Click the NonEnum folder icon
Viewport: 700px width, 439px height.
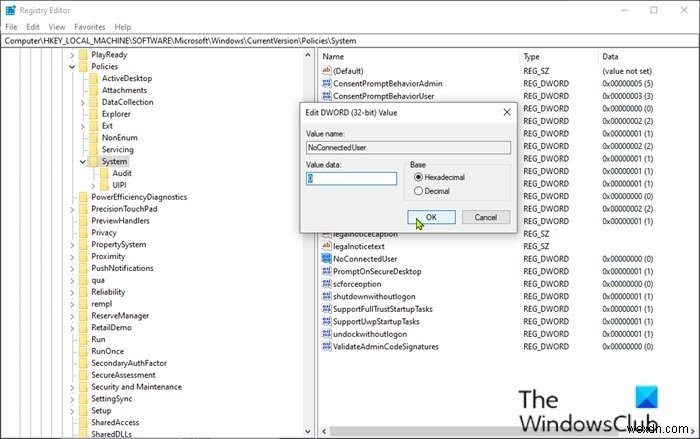coord(94,138)
